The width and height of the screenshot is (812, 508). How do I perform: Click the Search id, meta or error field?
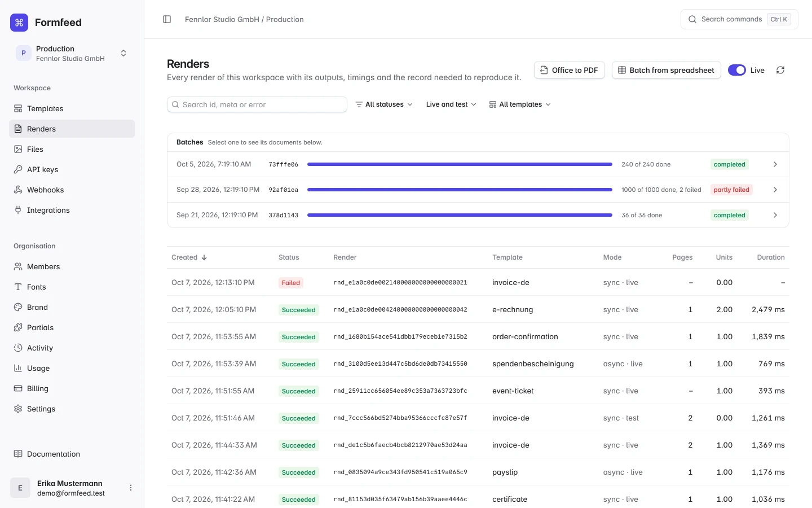coord(257,104)
